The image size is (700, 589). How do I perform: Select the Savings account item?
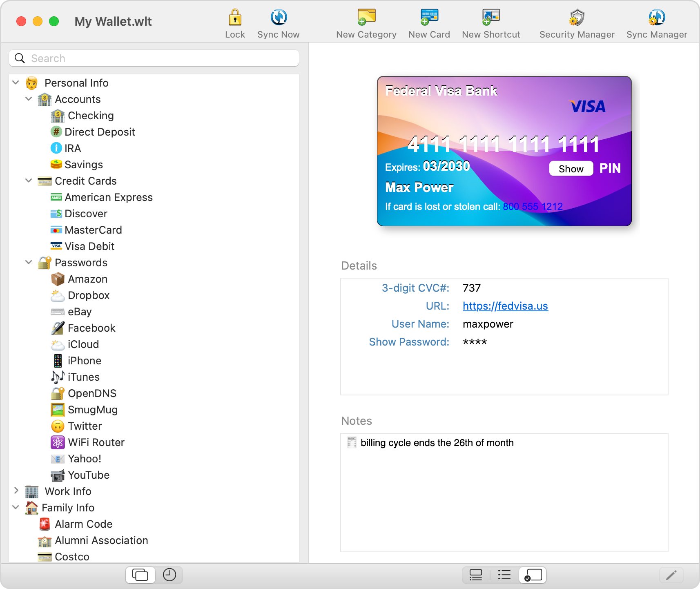pyautogui.click(x=83, y=165)
